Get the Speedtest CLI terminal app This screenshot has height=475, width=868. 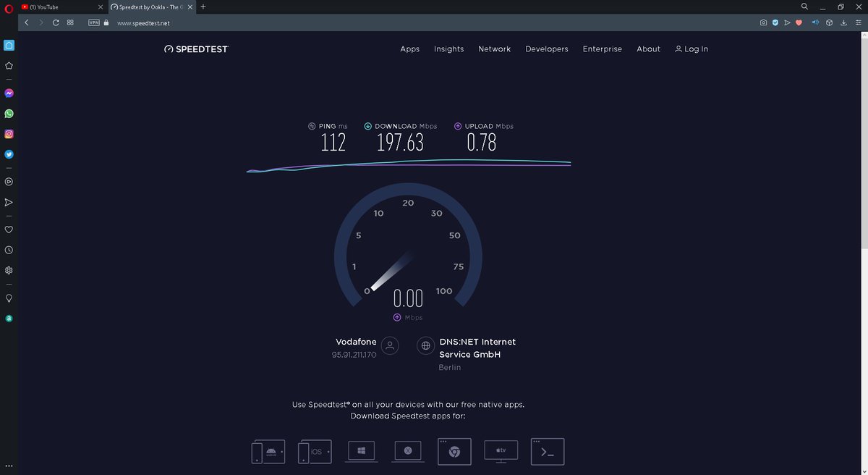[x=548, y=451]
